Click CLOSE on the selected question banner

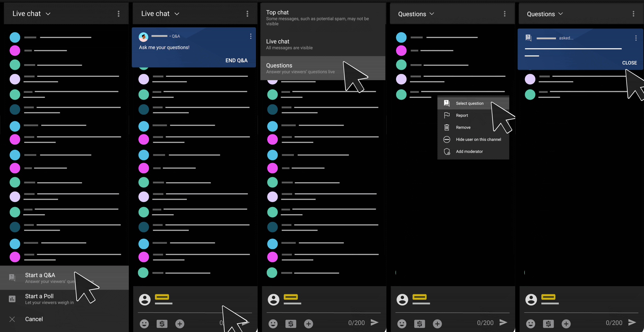pyautogui.click(x=629, y=63)
